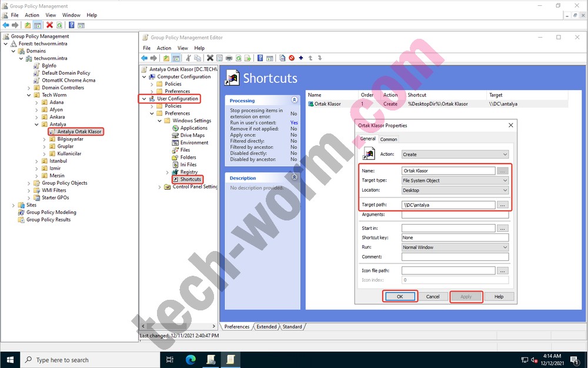Click the red Disable item toolbar icon
Screen dimensions: 588x368
point(292,58)
